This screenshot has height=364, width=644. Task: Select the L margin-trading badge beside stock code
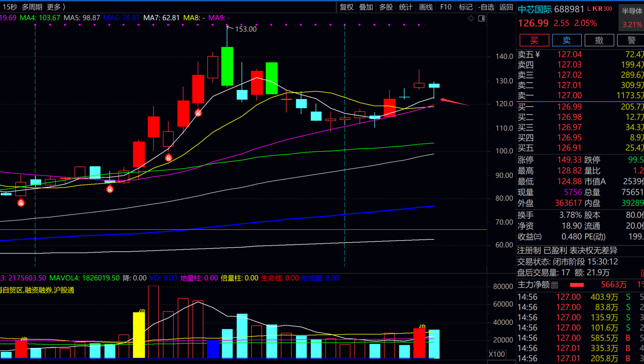tap(589, 9)
